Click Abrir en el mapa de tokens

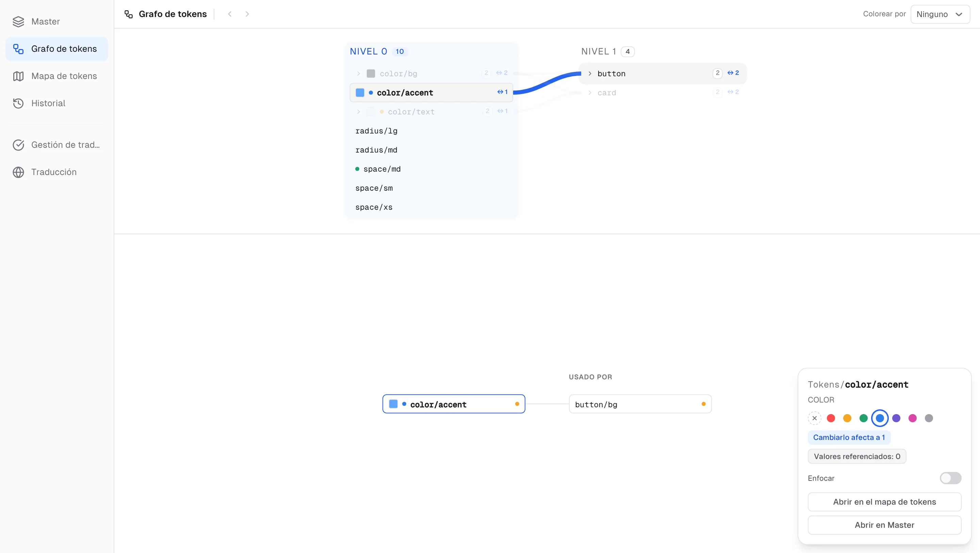[x=884, y=502]
